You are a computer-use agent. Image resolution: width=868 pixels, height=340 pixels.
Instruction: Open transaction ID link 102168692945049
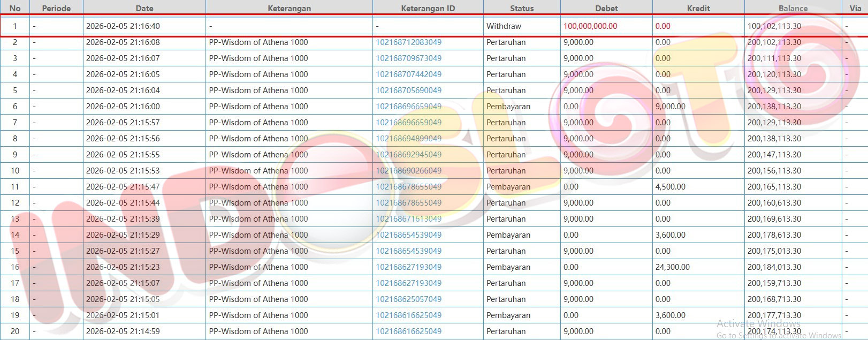[x=408, y=155]
